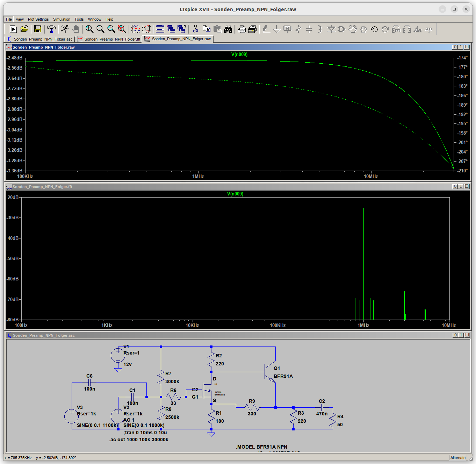Open the Plot Settings menu
476x464 pixels.
(x=38, y=19)
